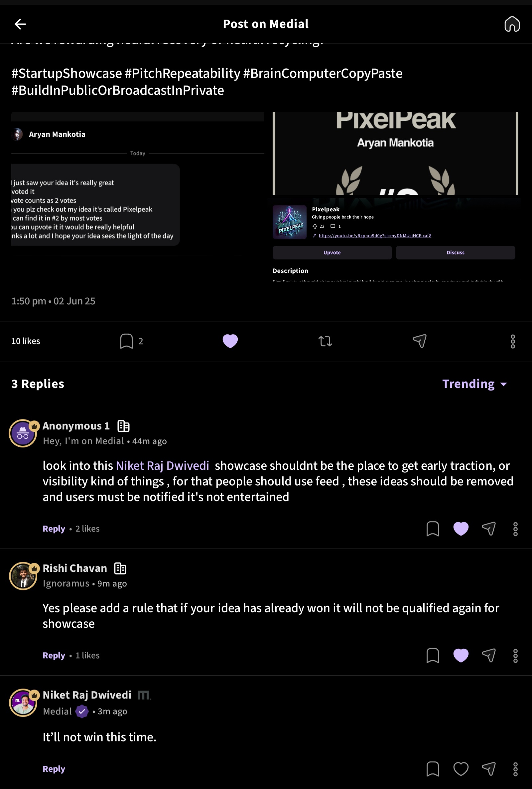Like Niket Raj Dwivedi's reply
This screenshot has height=789, width=532.
461,769
